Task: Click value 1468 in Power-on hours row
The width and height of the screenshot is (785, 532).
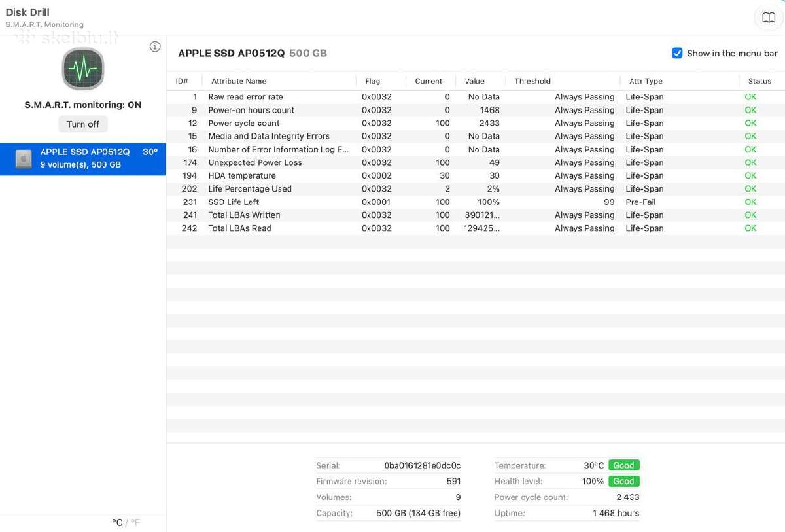Action: [489, 110]
